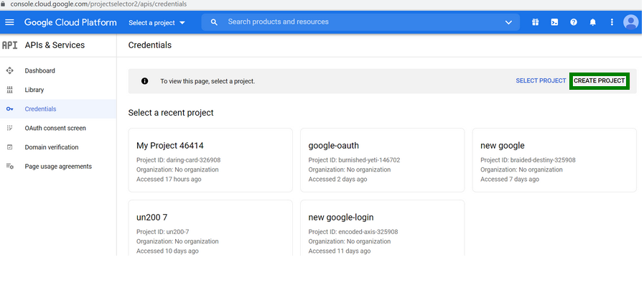Activate the Cloud Shell terminal icon

coord(554,22)
